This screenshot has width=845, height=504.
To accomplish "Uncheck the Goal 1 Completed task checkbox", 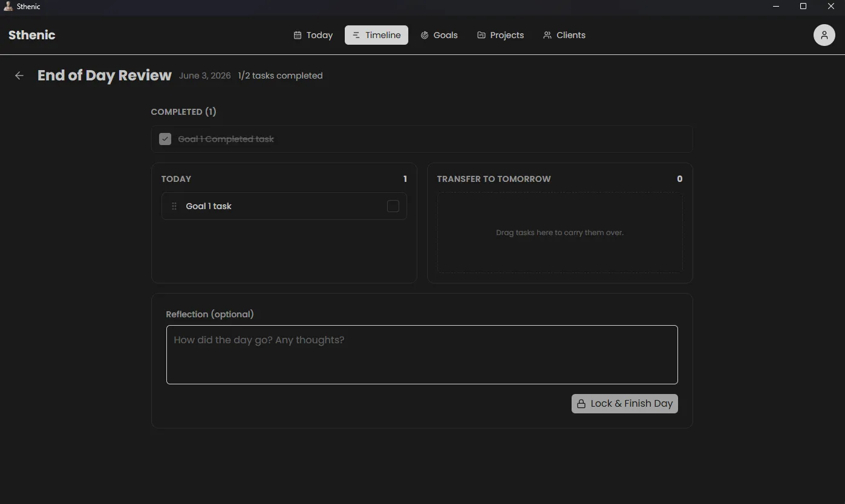I will 165,139.
